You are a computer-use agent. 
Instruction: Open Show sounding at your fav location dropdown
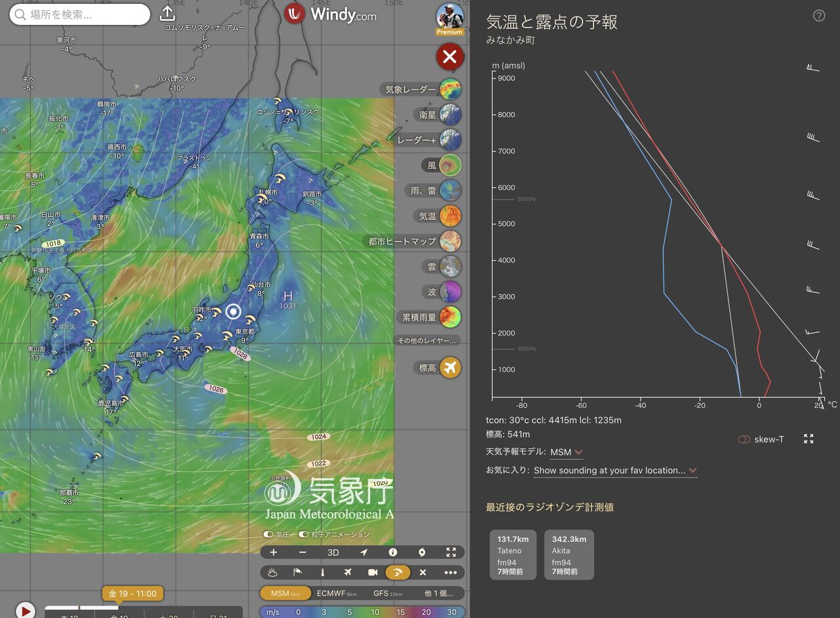[x=615, y=470]
